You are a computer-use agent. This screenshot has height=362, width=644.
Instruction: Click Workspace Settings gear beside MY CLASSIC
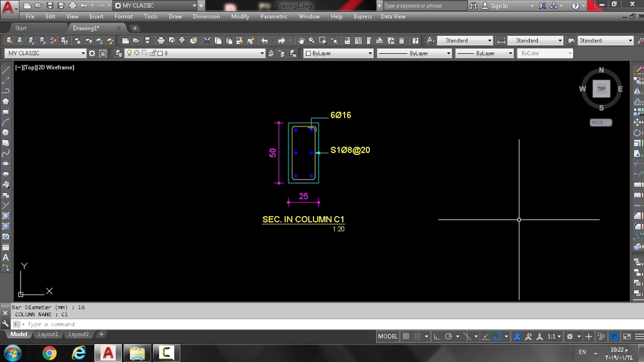pos(92,53)
